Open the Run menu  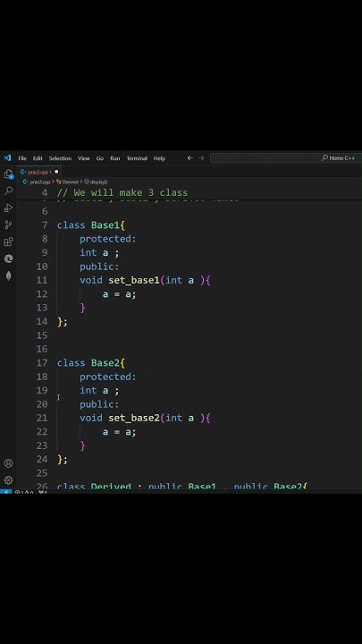point(115,158)
